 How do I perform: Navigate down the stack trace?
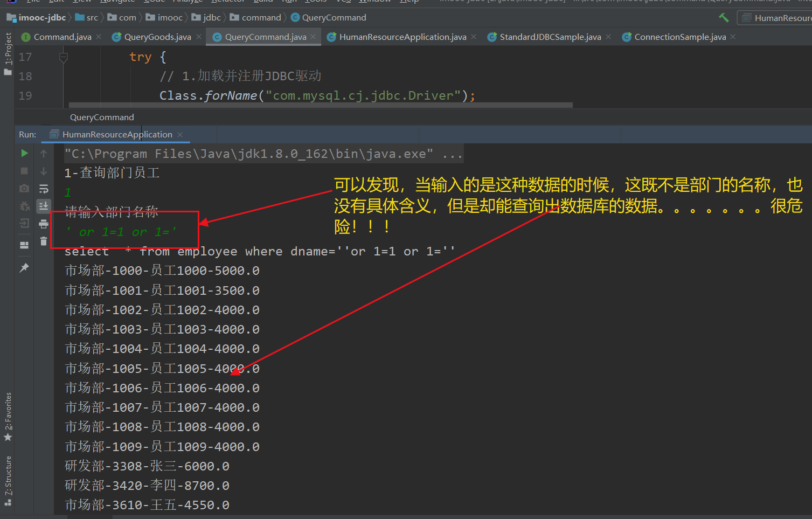coord(44,170)
